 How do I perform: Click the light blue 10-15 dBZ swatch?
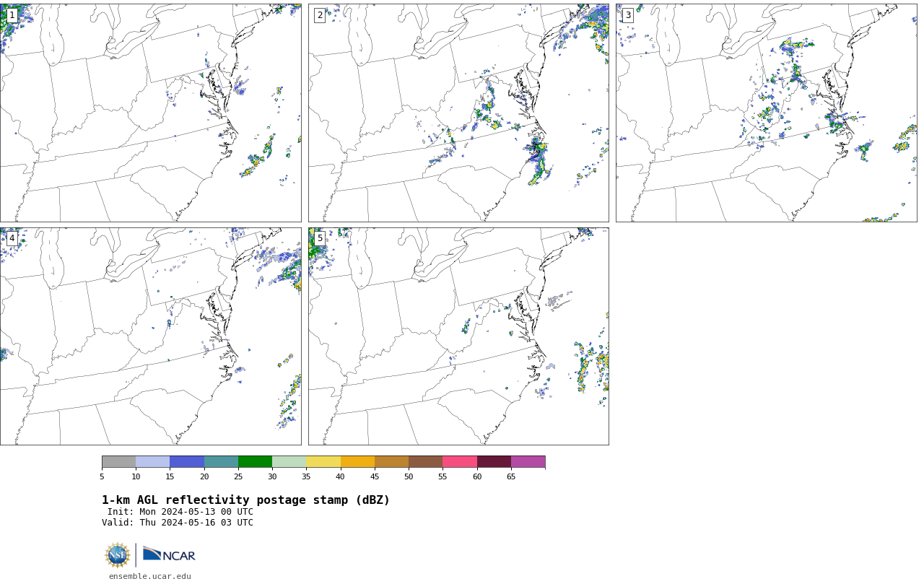pyautogui.click(x=153, y=462)
